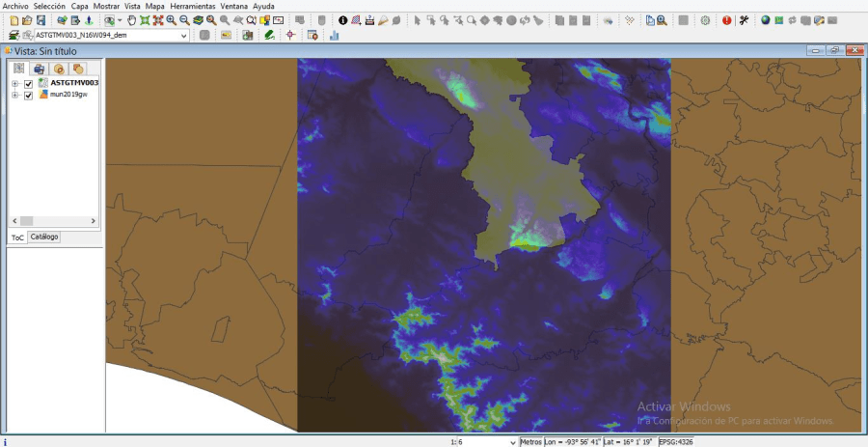This screenshot has width=868, height=447.
Task: Click the Zoom in magnifier tool
Action: coord(171,20)
